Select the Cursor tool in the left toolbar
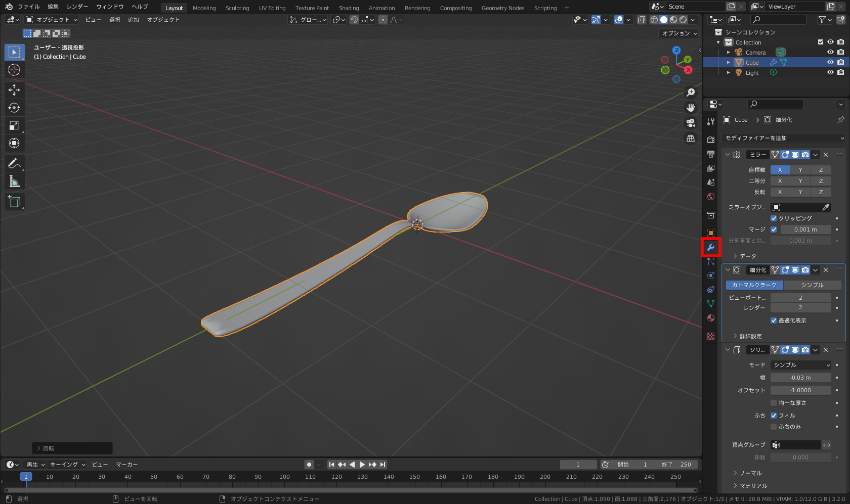Screen dimensions: 850x504 pyautogui.click(x=14, y=70)
